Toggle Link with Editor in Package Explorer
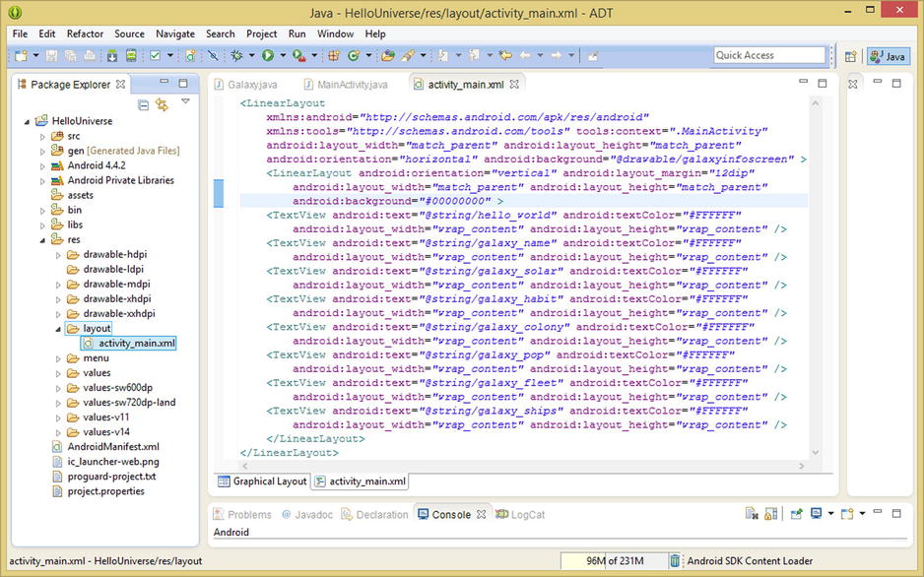This screenshot has height=577, width=924. (163, 104)
